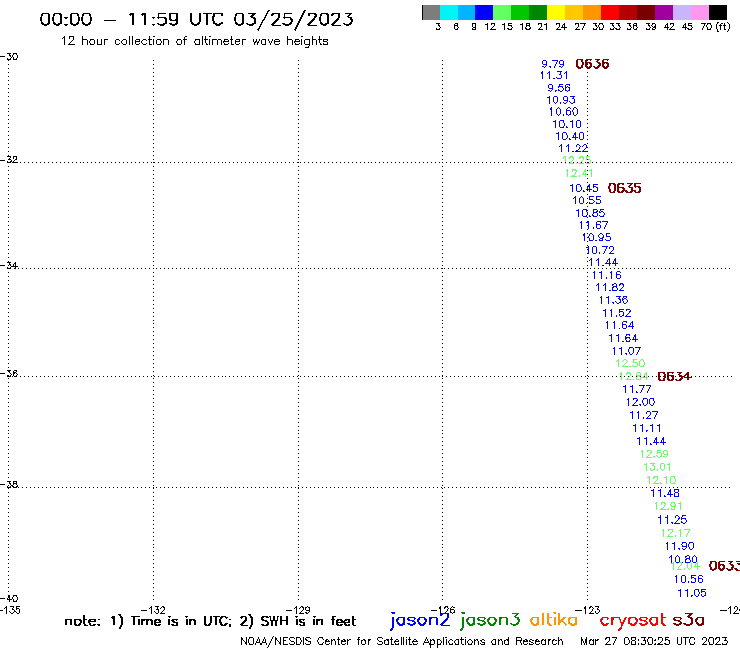
Task: Select the green 12.91 value
Action: [x=668, y=506]
